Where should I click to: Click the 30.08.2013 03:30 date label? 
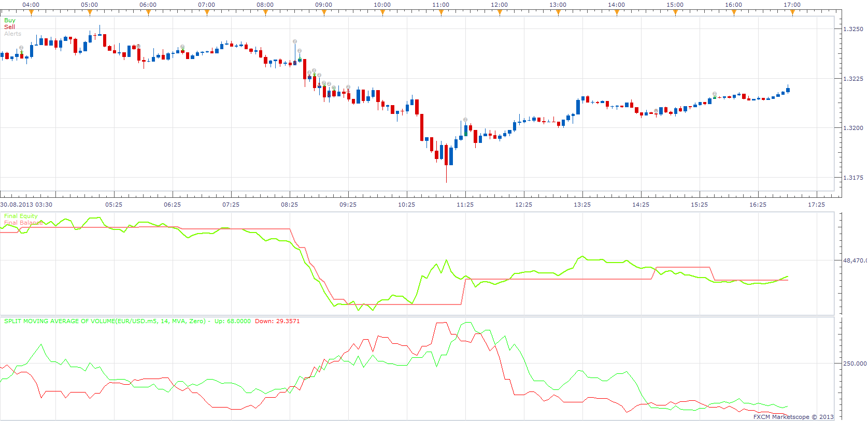pyautogui.click(x=26, y=205)
